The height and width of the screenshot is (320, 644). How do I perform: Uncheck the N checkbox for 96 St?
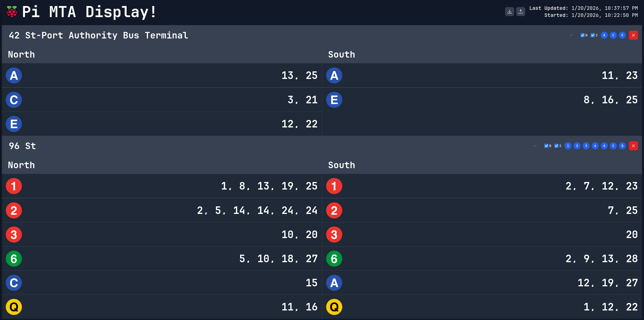pyautogui.click(x=546, y=146)
